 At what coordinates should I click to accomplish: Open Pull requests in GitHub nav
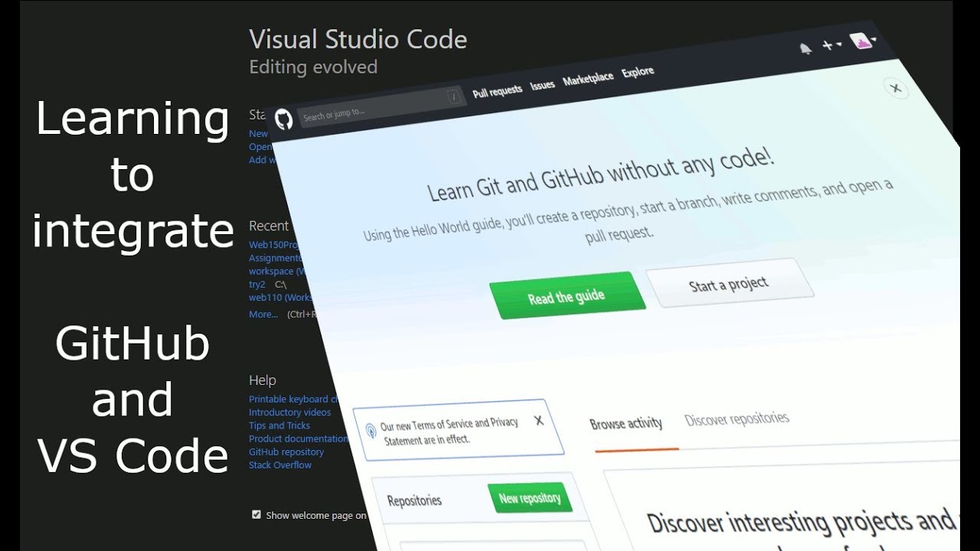point(497,91)
